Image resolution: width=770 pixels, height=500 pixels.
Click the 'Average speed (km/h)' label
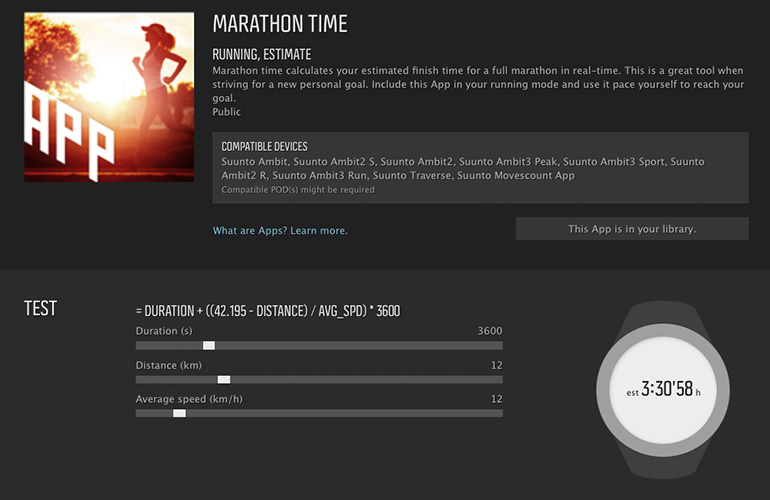(189, 399)
